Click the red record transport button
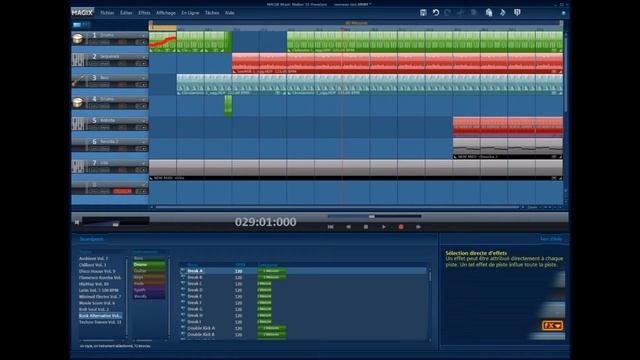Image resolution: width=640 pixels, height=360 pixels. (401, 227)
